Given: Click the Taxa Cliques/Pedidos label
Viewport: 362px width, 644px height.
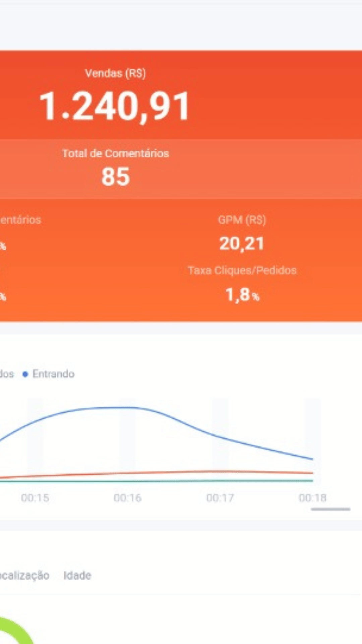Looking at the screenshot, I should pyautogui.click(x=242, y=270).
